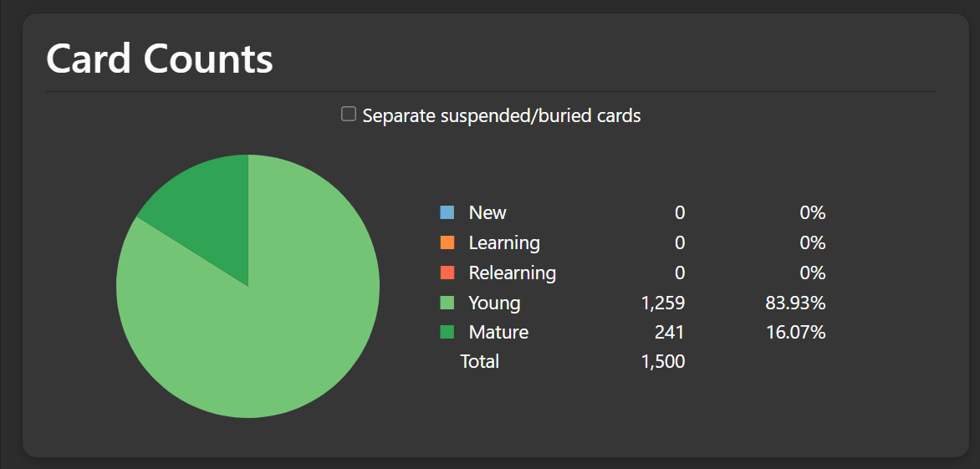Click the Mature card count 241
This screenshot has height=469, width=980.
[x=669, y=333]
